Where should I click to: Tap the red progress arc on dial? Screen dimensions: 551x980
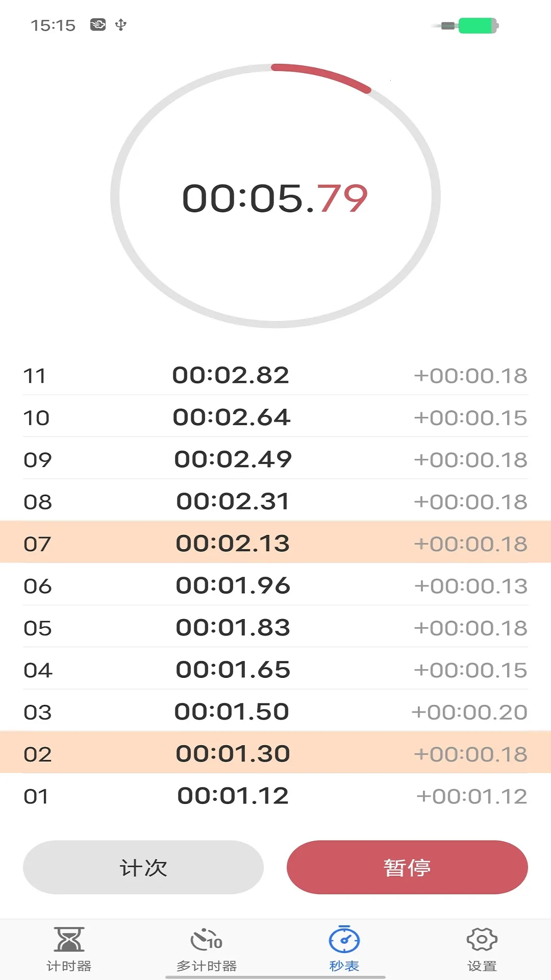[322, 76]
